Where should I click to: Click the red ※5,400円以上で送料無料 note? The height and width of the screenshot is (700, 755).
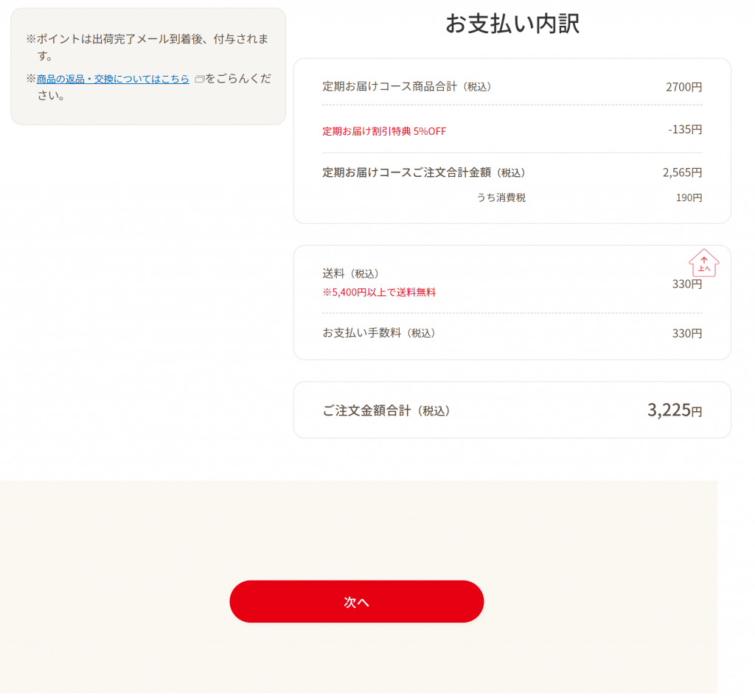click(379, 293)
